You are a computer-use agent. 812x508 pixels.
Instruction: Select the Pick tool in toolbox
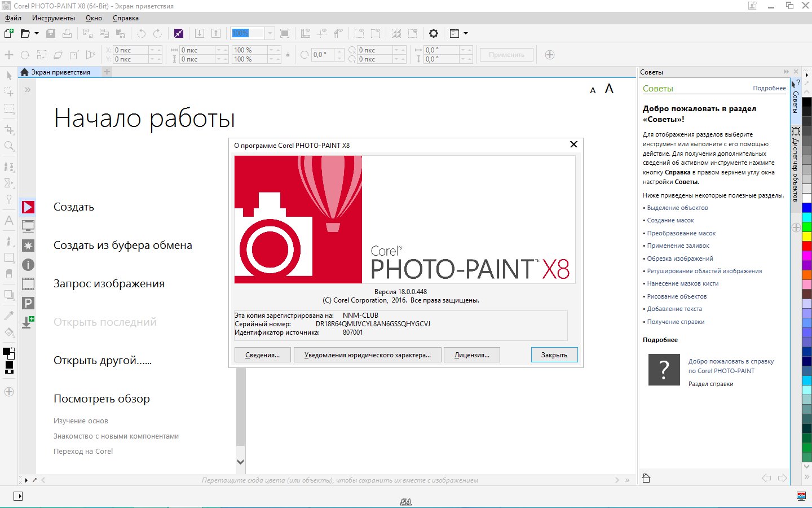tap(9, 75)
